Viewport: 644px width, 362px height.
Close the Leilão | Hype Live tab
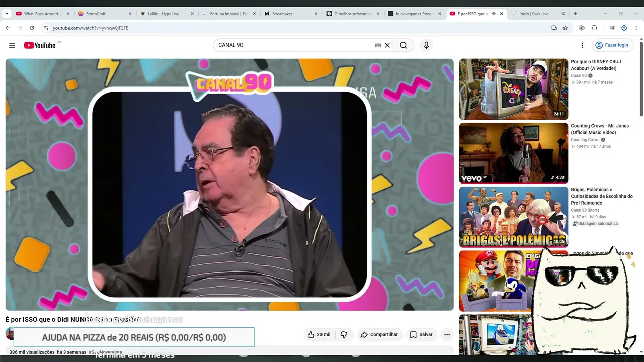(192, 14)
